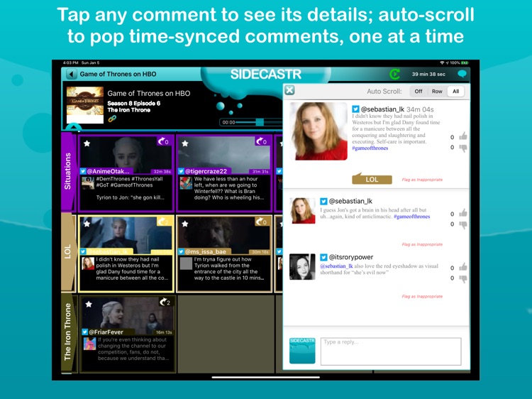The height and width of the screenshot is (399, 532).
Task: Click reply count icon on @AnimeOtak card
Action: coord(164,141)
